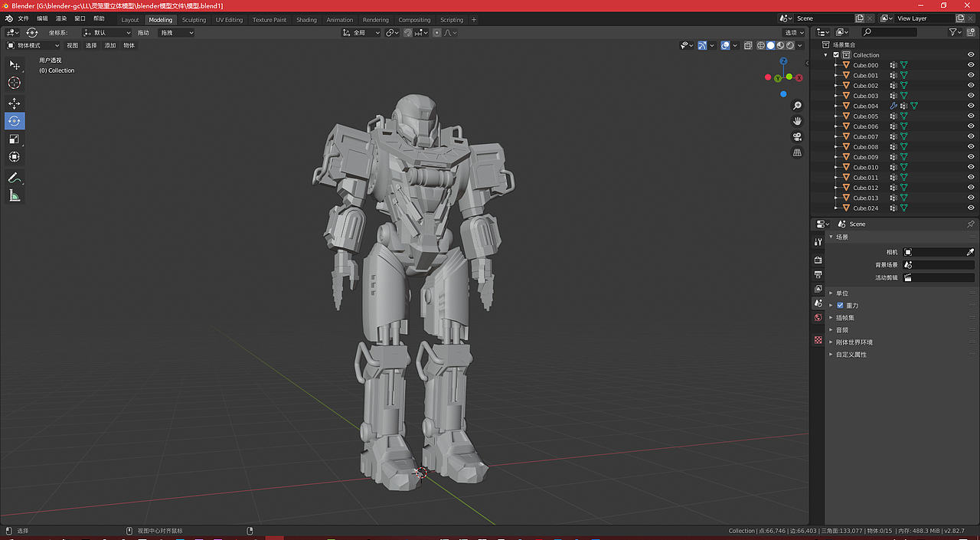This screenshot has height=540, width=980.
Task: Open the Texture properties tab icon
Action: [x=818, y=340]
